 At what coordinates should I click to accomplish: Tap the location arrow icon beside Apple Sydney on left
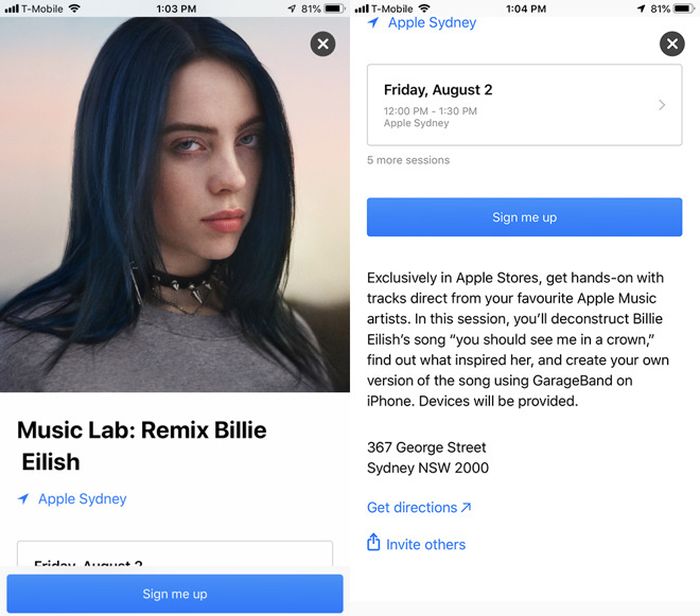[23, 499]
